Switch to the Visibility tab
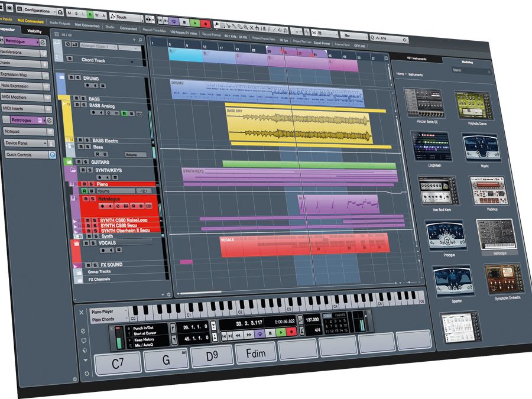Viewport: 532px width, 399px height. [34, 31]
